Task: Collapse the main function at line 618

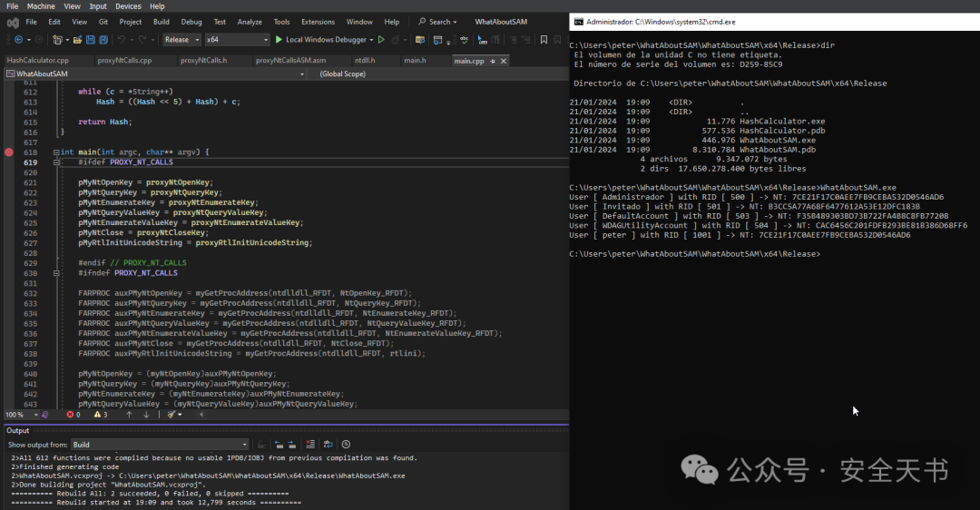Action: pos(56,152)
